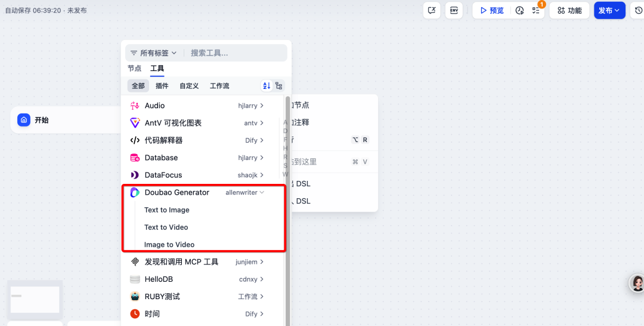This screenshot has width=644, height=326.
Task: Click the 功能 features button
Action: 569,10
